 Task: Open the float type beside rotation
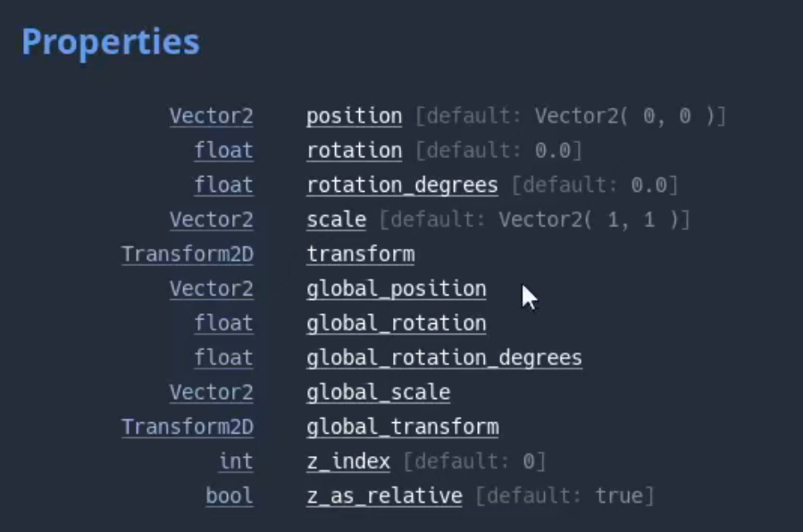click(224, 151)
